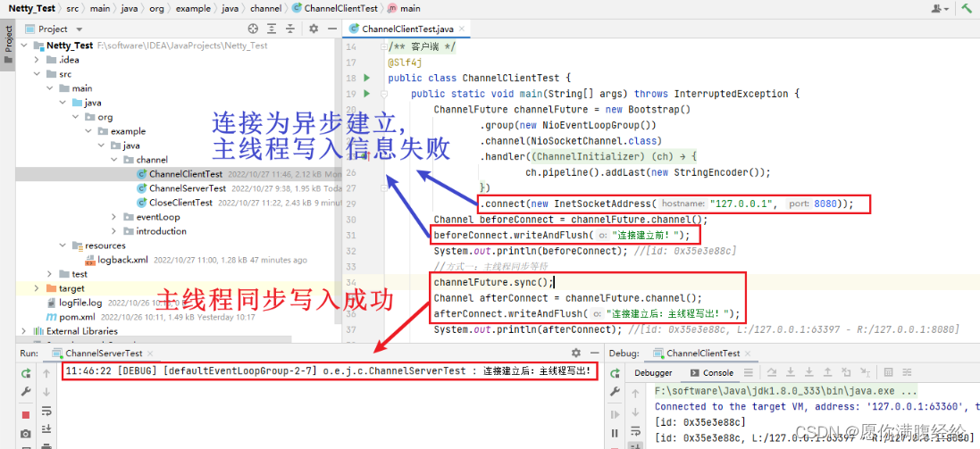Pause the program in Debug panel
Viewport: 980px width, 449px height.
click(615, 433)
